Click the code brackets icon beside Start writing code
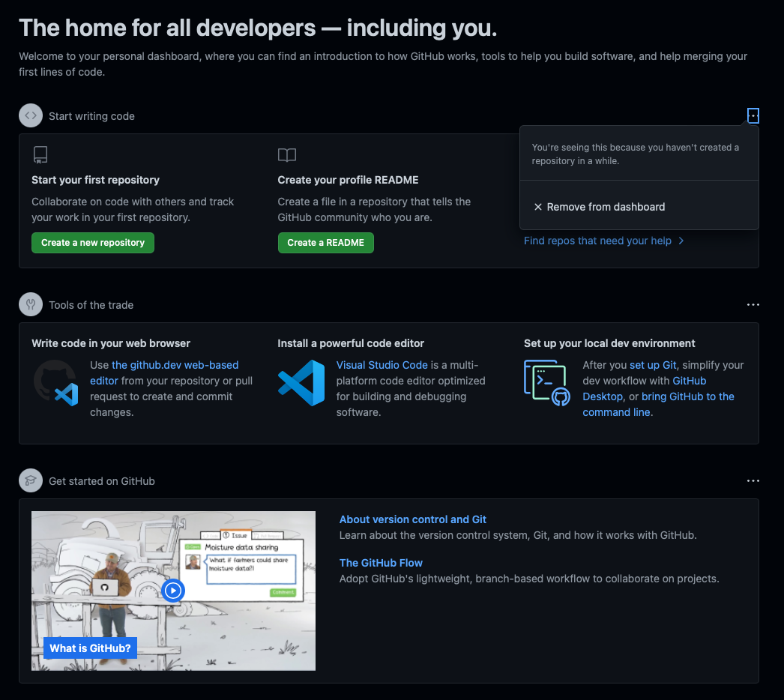Viewport: 784px width, 700px height. (31, 115)
